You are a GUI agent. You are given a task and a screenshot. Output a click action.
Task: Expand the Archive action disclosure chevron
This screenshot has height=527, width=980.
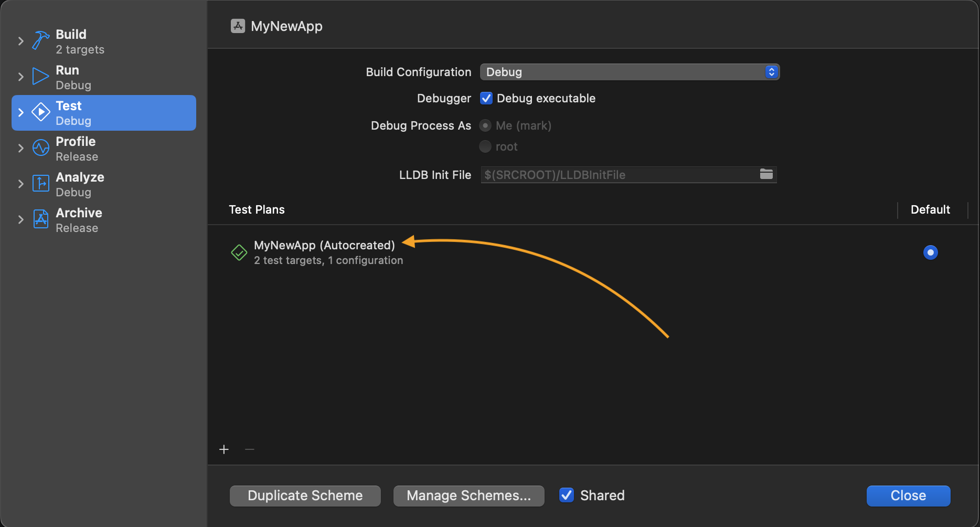21,219
